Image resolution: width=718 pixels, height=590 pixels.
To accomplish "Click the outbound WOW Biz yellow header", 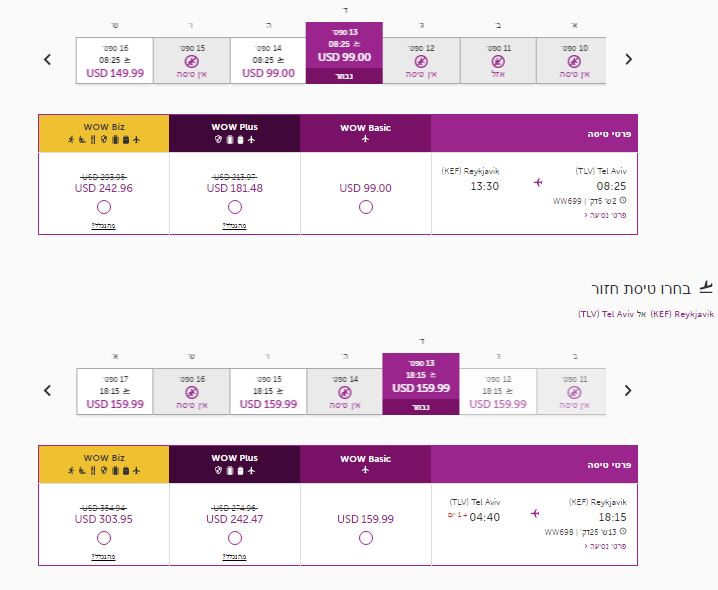I will [104, 133].
